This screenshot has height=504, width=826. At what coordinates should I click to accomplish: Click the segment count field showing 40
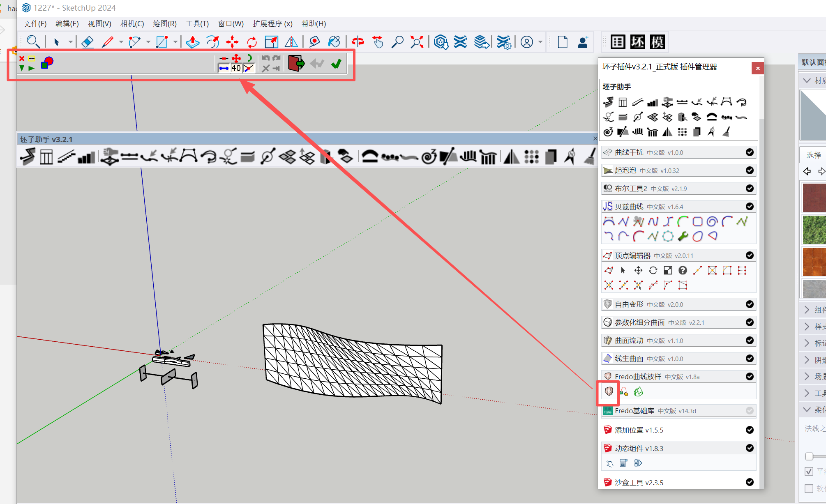click(x=236, y=68)
